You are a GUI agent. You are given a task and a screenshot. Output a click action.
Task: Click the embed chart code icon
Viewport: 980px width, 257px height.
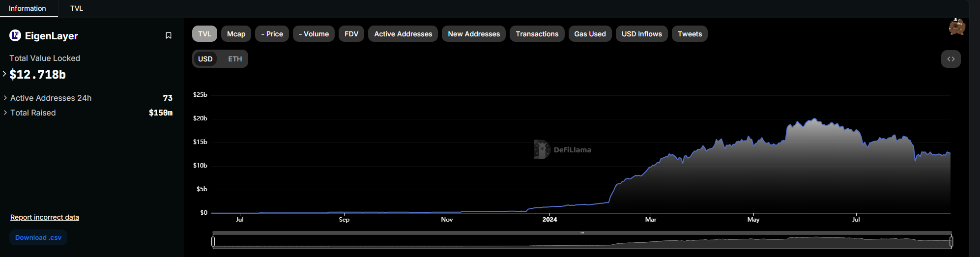click(951, 59)
